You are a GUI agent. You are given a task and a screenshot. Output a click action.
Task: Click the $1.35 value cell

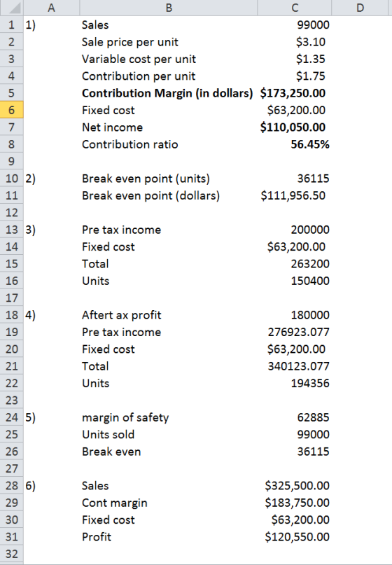295,59
